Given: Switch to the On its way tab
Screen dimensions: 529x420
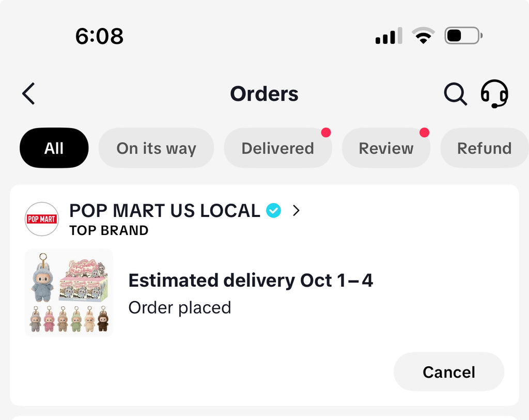Looking at the screenshot, I should (x=156, y=148).
